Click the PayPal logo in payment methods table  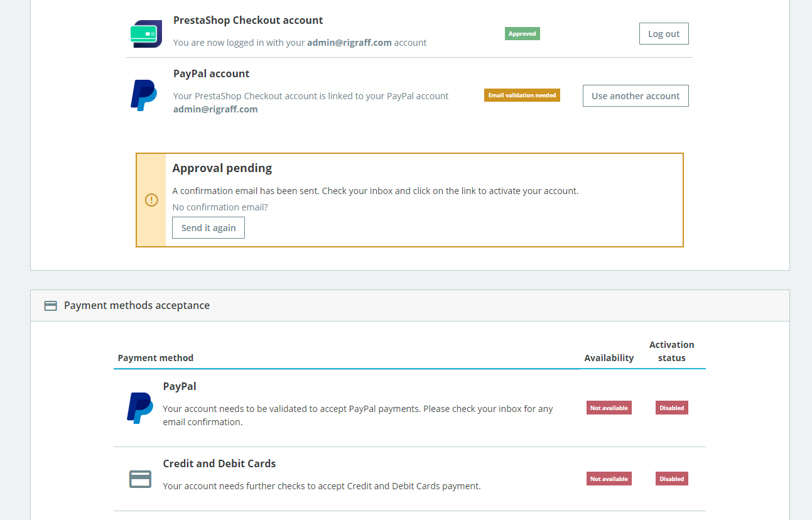140,408
